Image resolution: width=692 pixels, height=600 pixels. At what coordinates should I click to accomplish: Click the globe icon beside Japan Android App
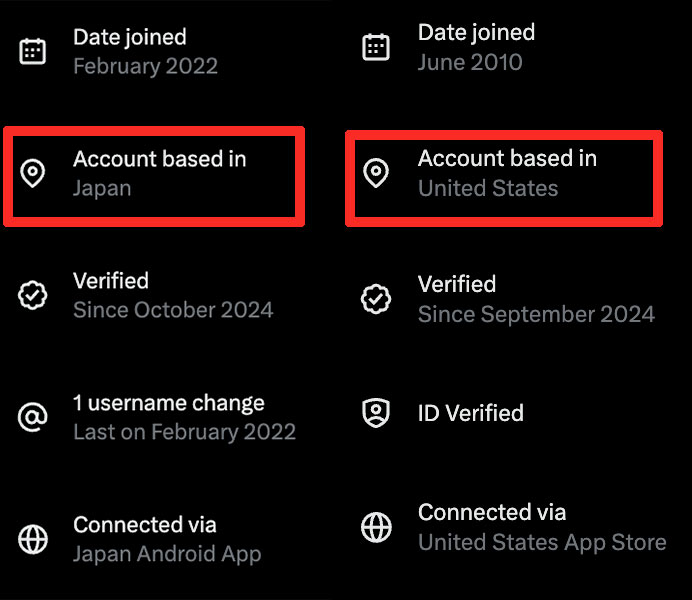click(33, 539)
